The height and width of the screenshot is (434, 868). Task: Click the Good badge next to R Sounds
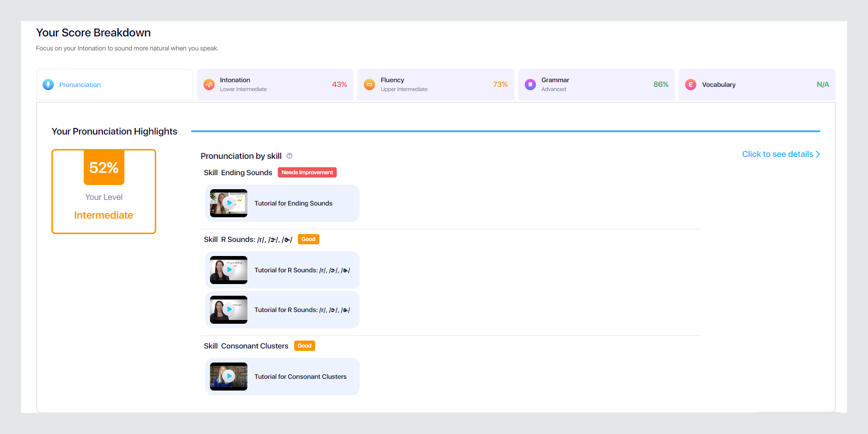pos(308,239)
